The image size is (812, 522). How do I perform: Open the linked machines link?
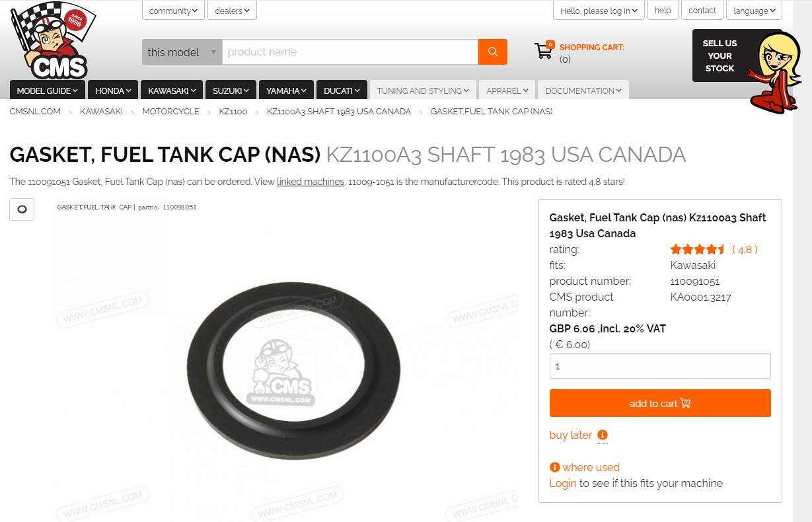[x=311, y=182]
